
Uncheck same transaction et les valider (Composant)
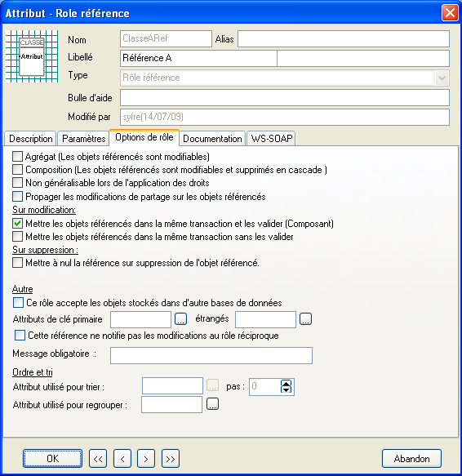[x=17, y=224]
